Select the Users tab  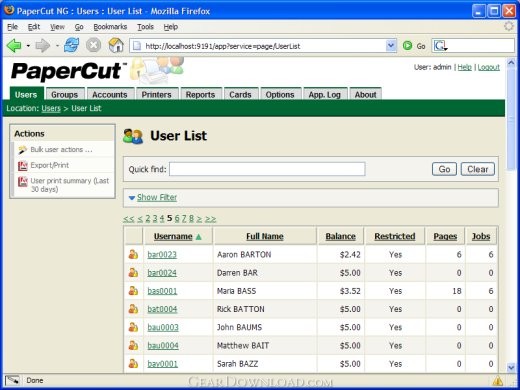coord(26,94)
